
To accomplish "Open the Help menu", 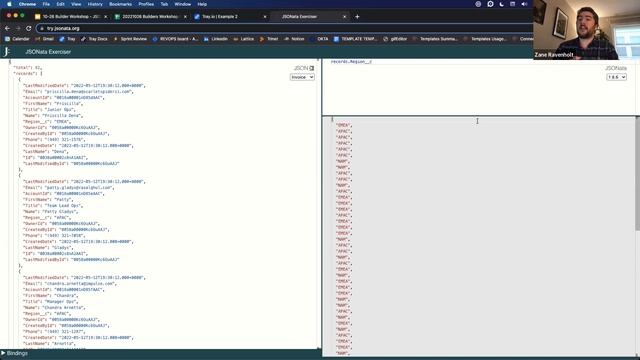I will [x=202, y=4].
